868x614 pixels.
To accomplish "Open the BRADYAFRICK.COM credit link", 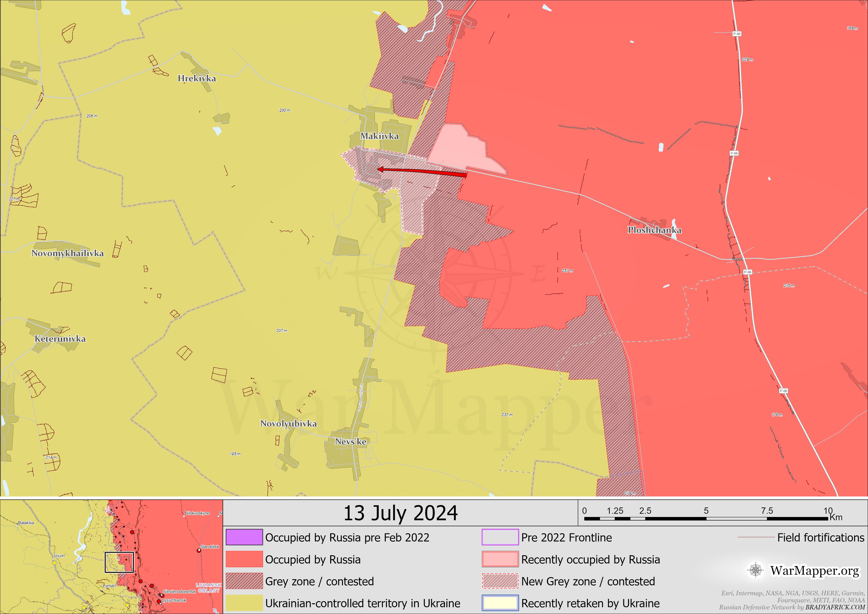I will click(835, 608).
